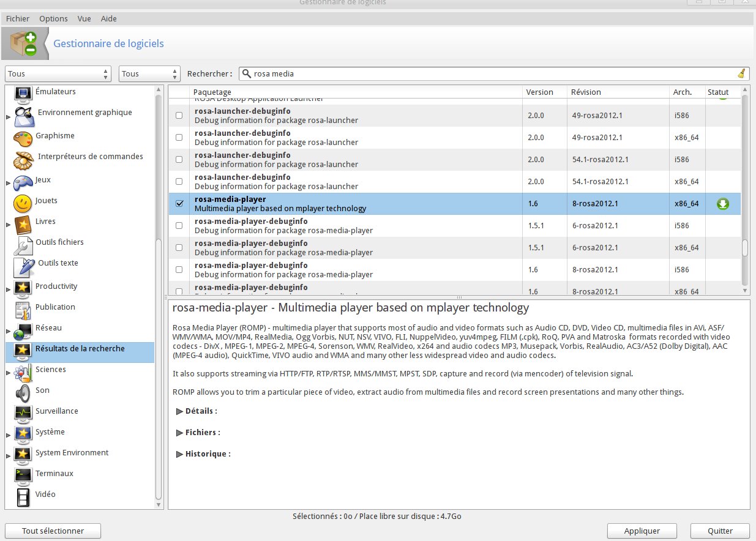The width and height of the screenshot is (756, 541).
Task: Check rosa-media-player-debuginfo 1.5.1 x86_64 checkbox
Action: click(x=179, y=247)
